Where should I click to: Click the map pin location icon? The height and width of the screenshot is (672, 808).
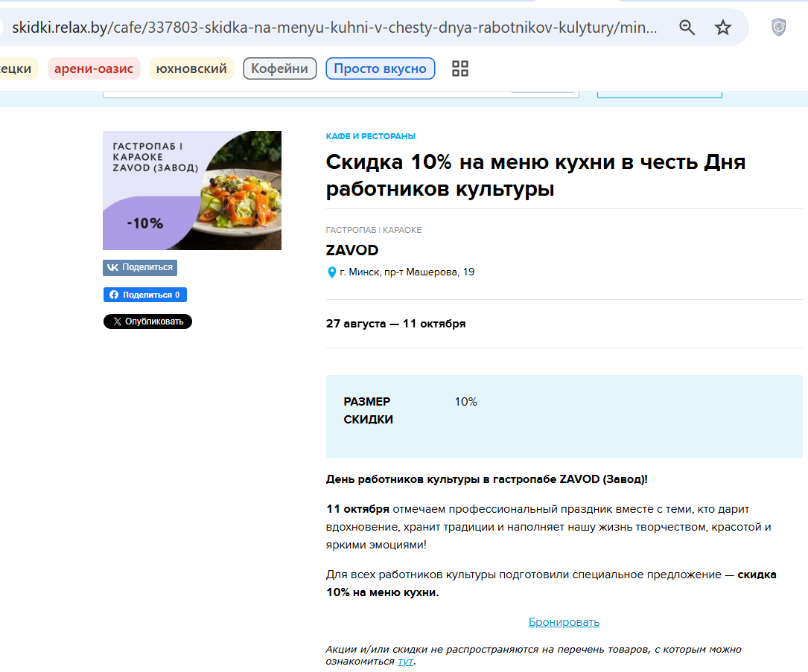332,272
